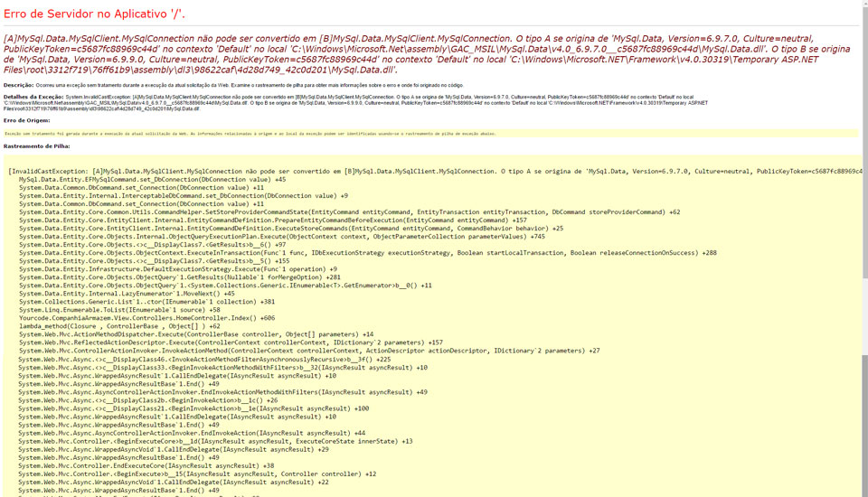Click the yellow 'Exceção sem tratamento' source note
Screen dimensions: 868x497
(x=250, y=134)
